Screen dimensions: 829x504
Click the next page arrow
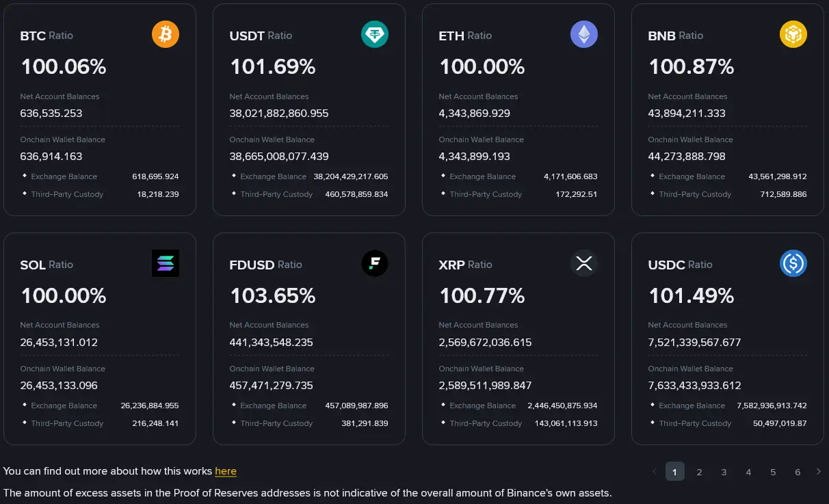818,472
